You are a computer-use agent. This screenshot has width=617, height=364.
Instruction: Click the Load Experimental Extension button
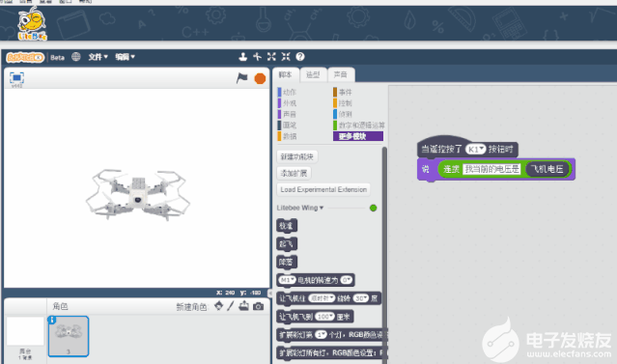point(323,189)
